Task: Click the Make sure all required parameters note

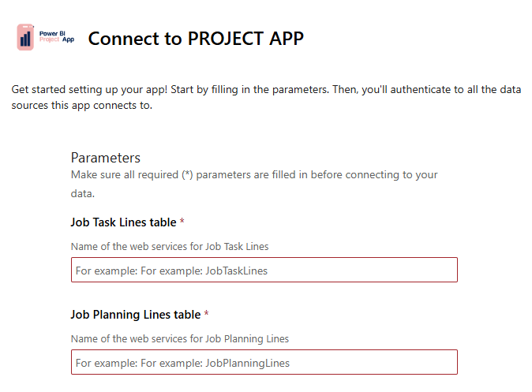Action: 254,184
